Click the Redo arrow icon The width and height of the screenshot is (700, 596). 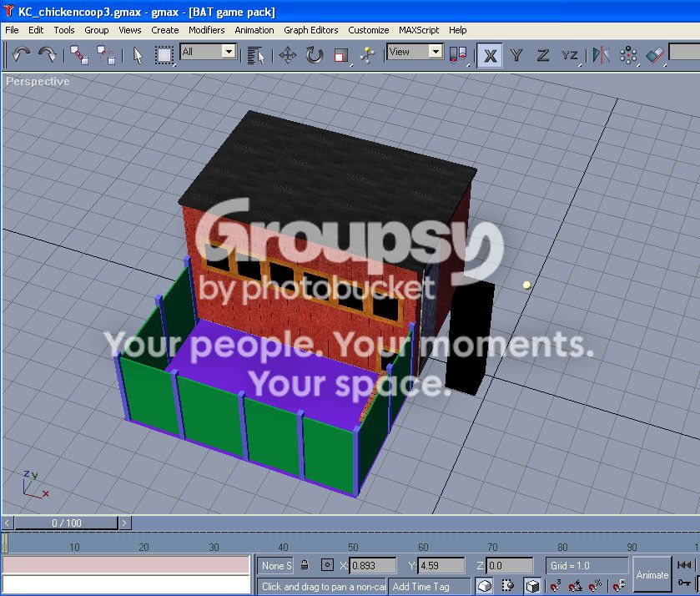(47, 55)
